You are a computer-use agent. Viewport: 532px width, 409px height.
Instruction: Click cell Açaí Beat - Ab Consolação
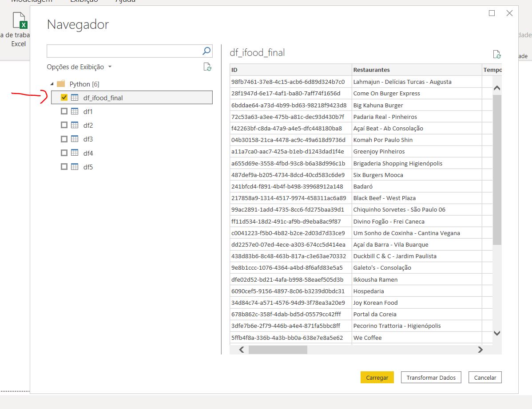[x=417, y=128]
